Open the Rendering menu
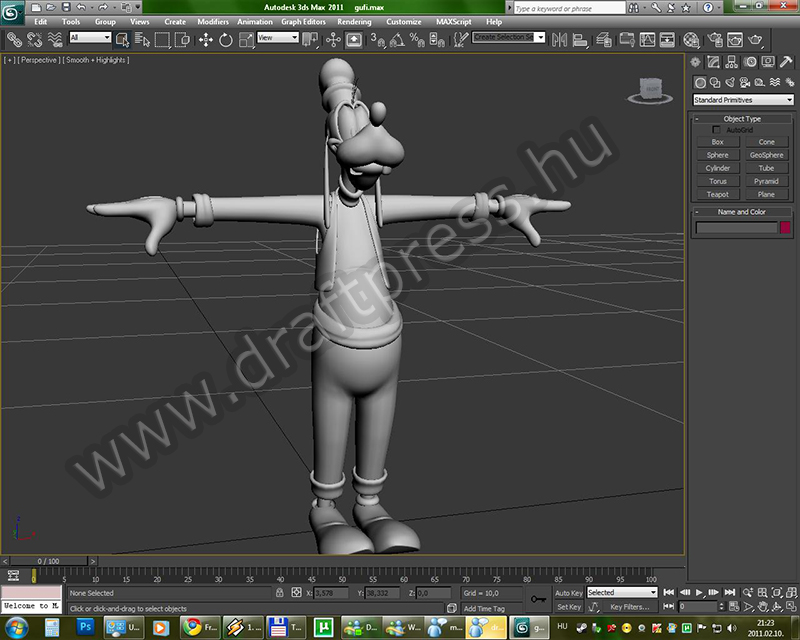Viewport: 800px width, 640px height. (x=354, y=21)
